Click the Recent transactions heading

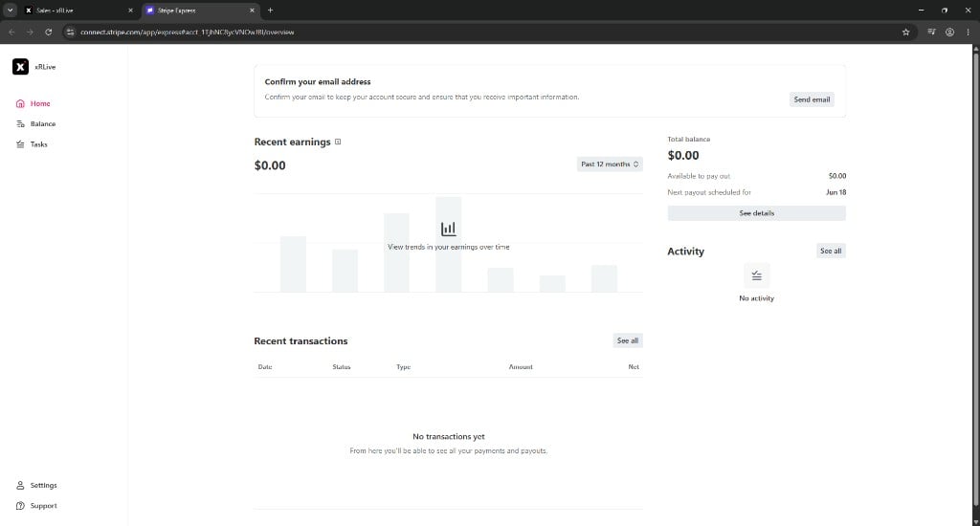pos(301,341)
